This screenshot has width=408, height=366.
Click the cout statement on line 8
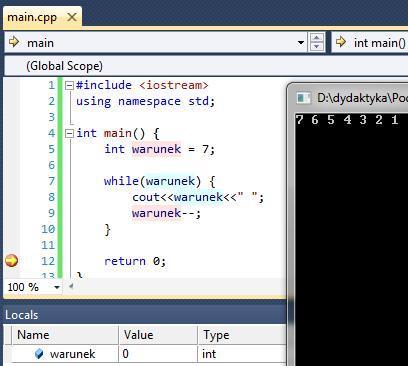tap(198, 197)
